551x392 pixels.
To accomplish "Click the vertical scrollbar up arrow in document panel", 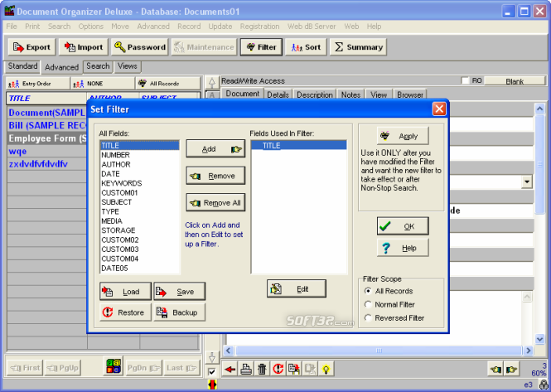I will pos(539,109).
